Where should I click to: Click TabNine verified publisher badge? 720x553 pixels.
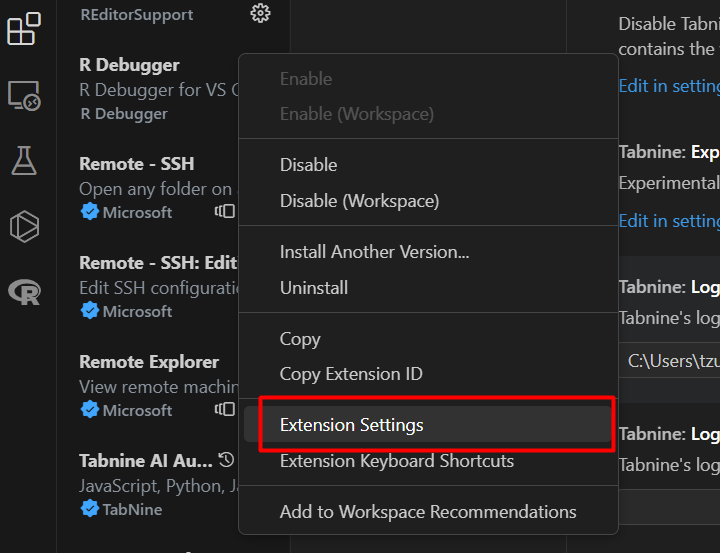click(x=90, y=509)
